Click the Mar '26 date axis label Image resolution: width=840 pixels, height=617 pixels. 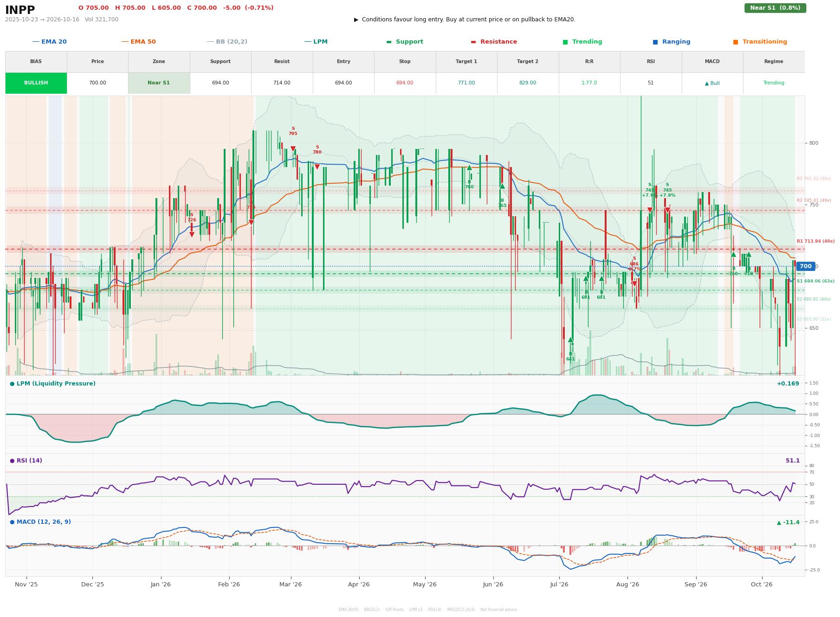[x=291, y=585]
